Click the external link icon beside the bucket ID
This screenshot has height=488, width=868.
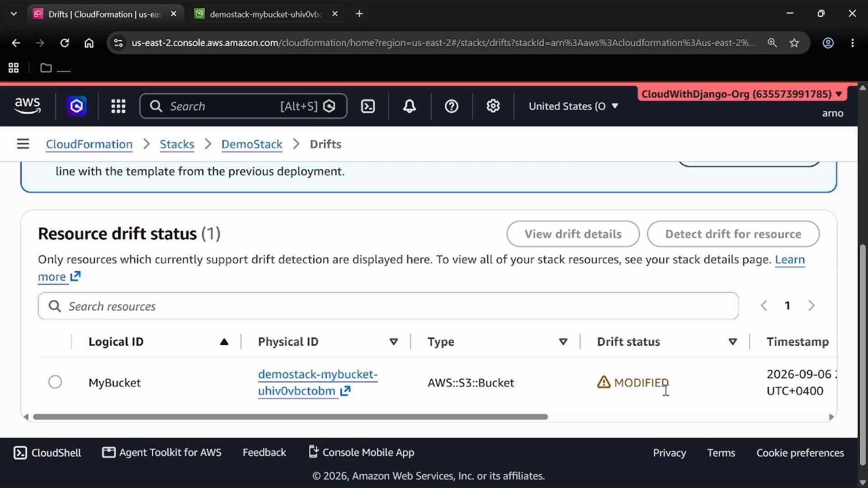pos(345,391)
